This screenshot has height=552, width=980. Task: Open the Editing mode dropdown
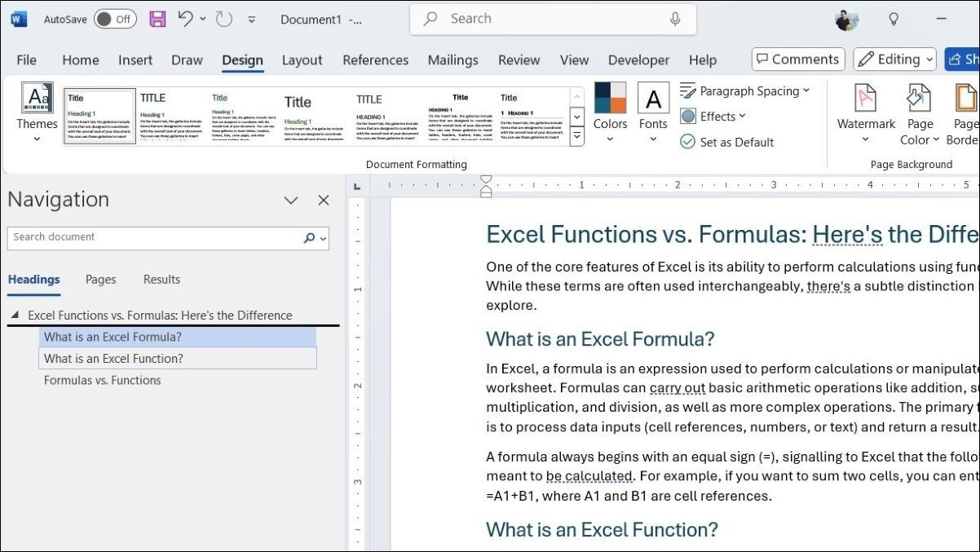tap(894, 59)
